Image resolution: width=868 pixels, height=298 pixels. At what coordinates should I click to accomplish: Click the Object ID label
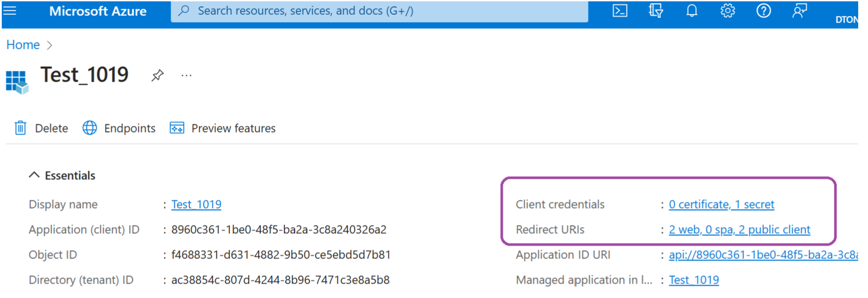53,255
